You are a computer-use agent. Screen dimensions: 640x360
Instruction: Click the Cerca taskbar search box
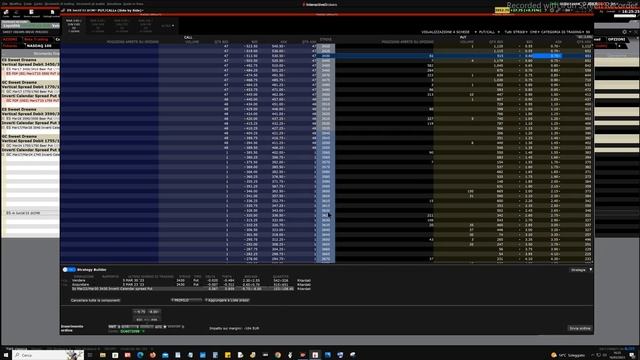48,355
